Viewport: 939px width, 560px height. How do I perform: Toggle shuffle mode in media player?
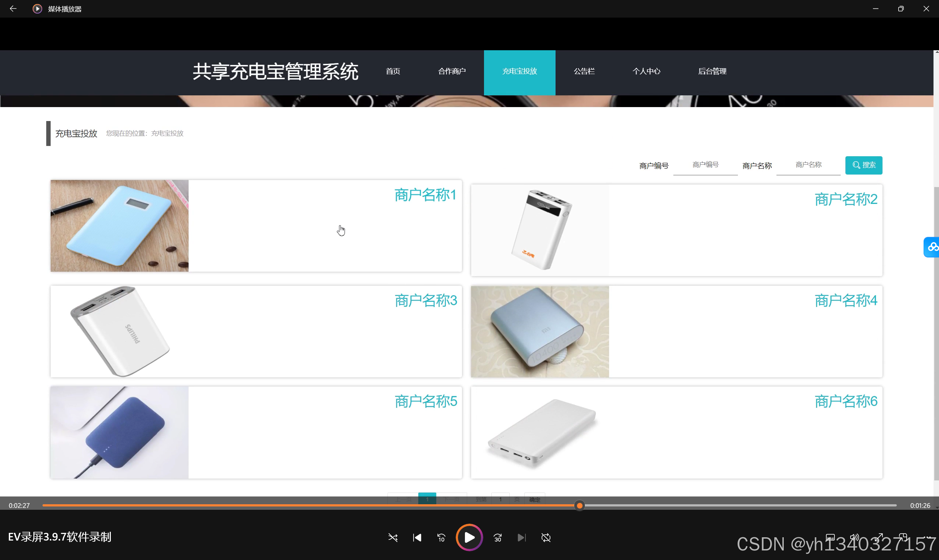[393, 537]
